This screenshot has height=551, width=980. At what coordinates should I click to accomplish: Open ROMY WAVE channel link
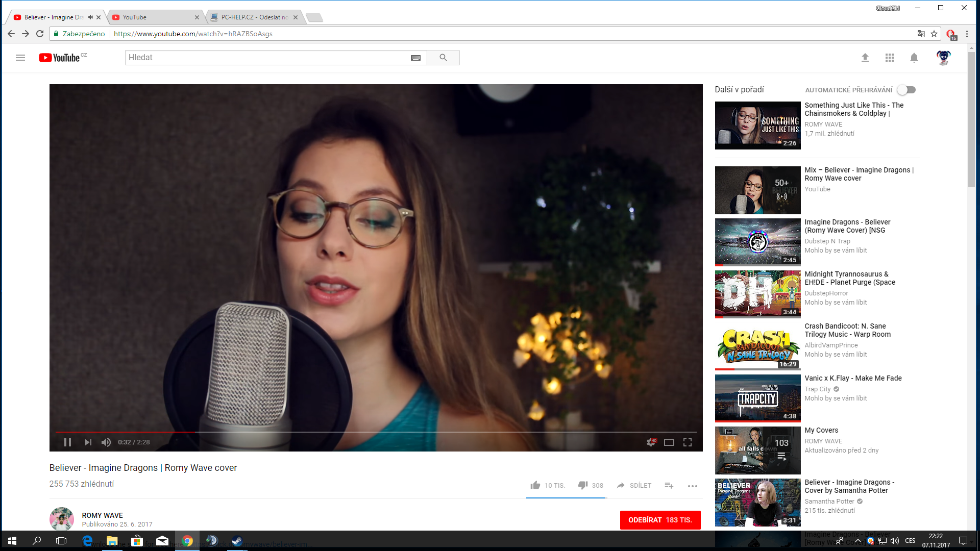102,515
